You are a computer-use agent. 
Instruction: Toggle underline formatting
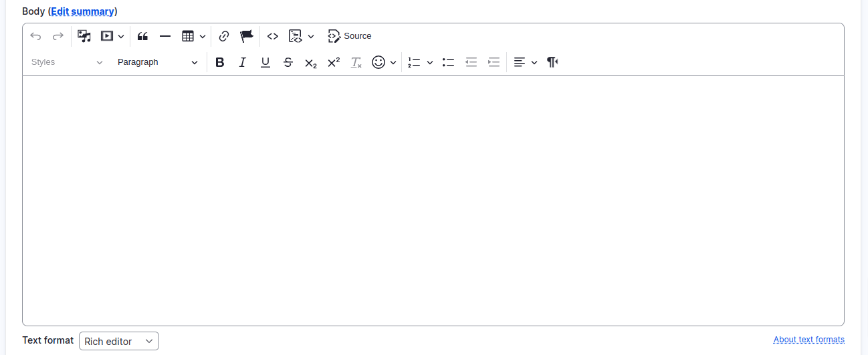click(x=265, y=62)
